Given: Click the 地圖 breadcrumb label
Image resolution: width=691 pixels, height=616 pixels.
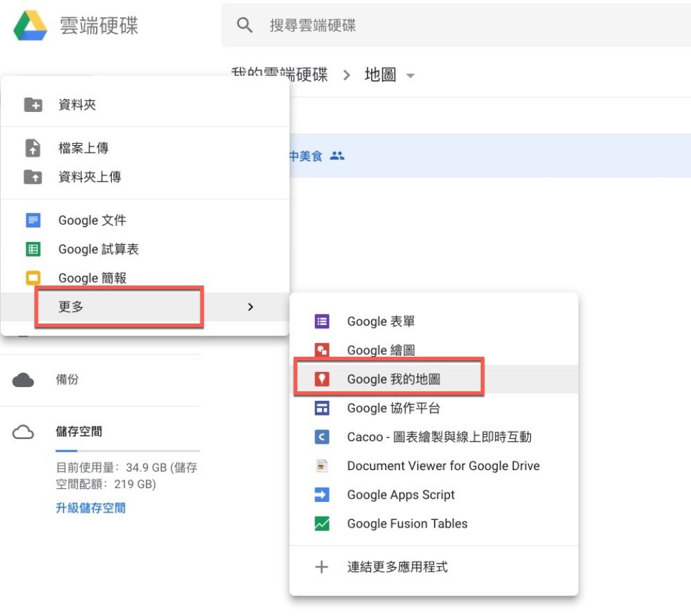Looking at the screenshot, I should [x=380, y=75].
